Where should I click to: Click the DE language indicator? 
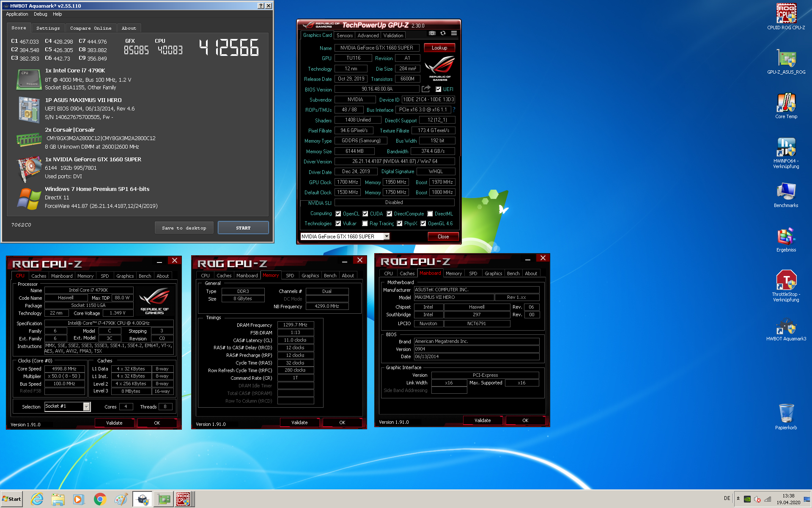pos(727,498)
